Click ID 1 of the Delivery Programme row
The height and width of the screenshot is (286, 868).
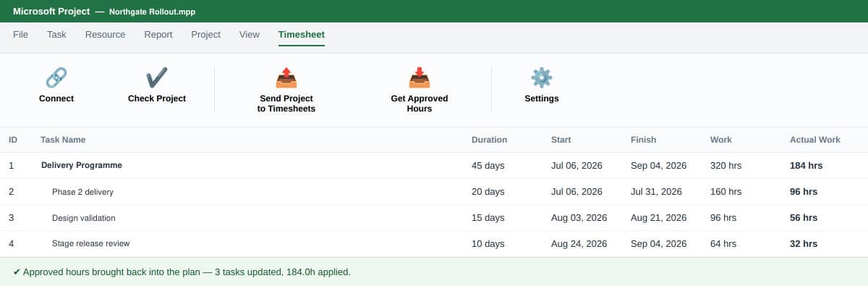(11, 166)
